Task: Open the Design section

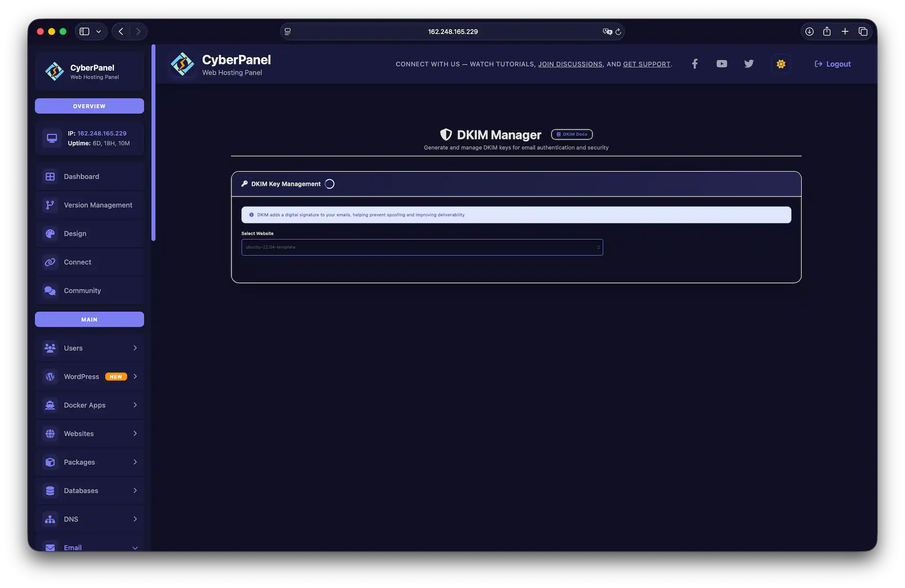Action: (75, 233)
